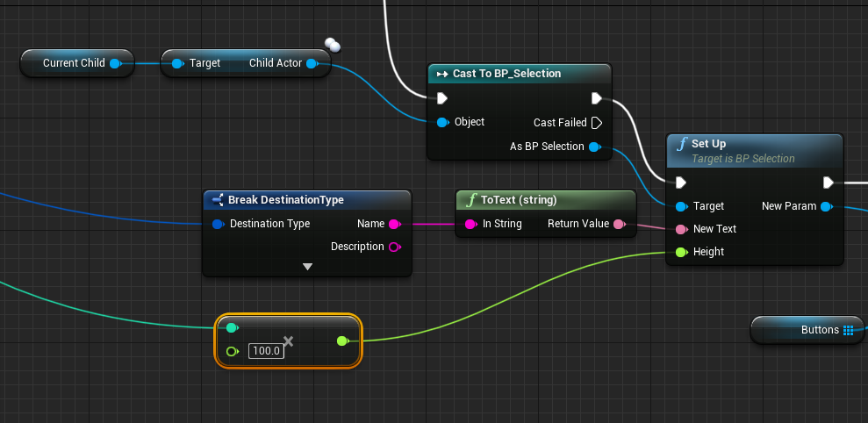Click the Name output pin
This screenshot has height=423, width=868.
pos(394,224)
